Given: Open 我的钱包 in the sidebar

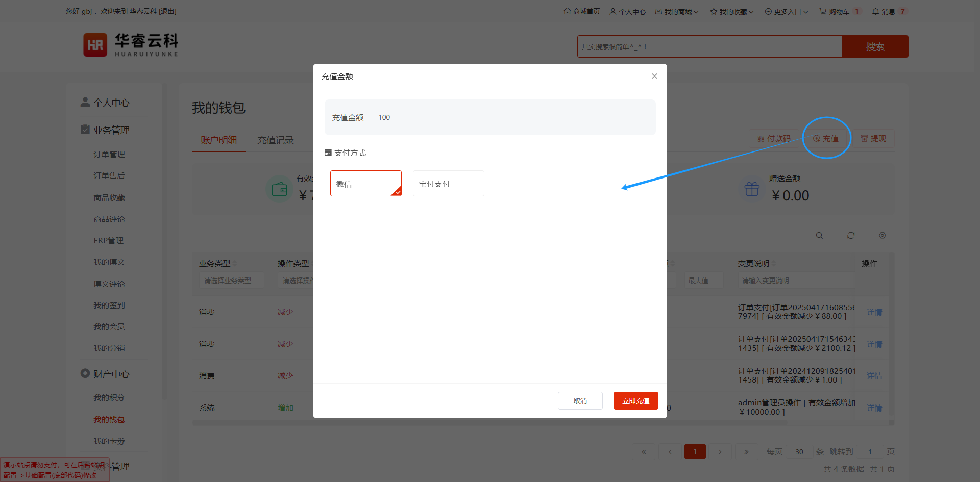Looking at the screenshot, I should pos(109,419).
